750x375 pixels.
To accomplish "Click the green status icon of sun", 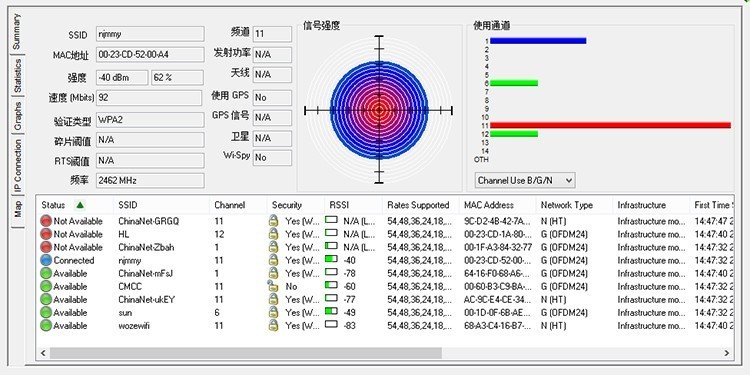I will tap(46, 312).
